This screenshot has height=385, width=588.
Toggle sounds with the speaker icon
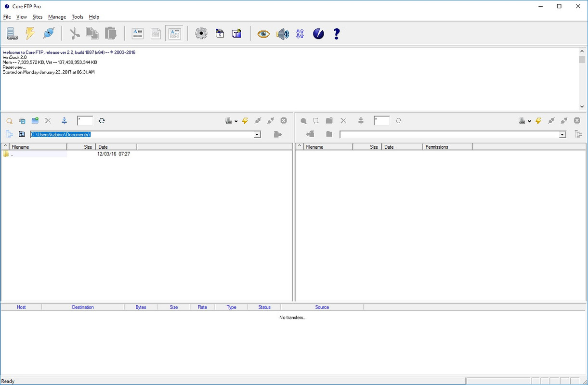coord(283,34)
